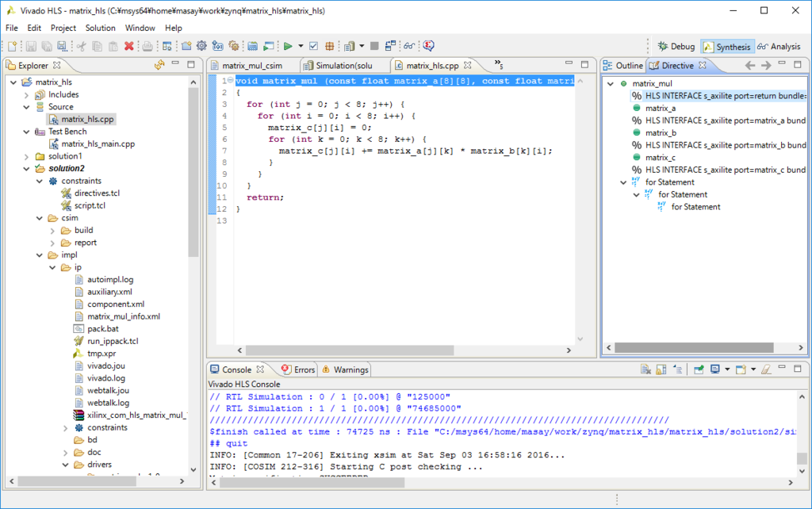Toggle the C/RTL Cosimulation checkmark icon
This screenshot has height=509, width=812.
pos(313,46)
